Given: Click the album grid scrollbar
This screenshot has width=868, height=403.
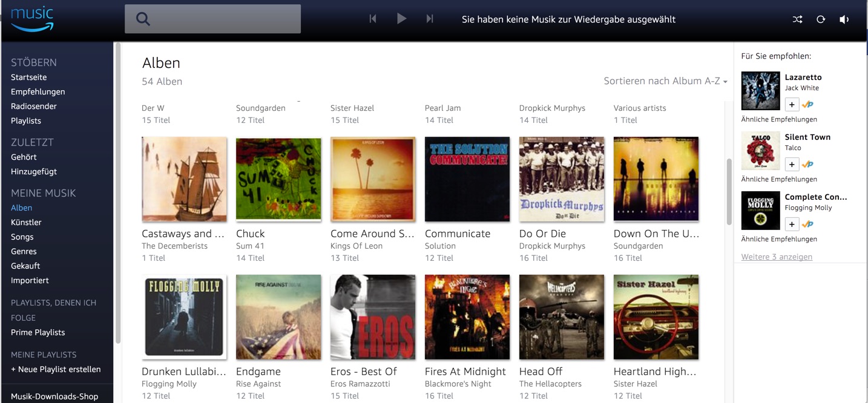Looking at the screenshot, I should tap(729, 192).
